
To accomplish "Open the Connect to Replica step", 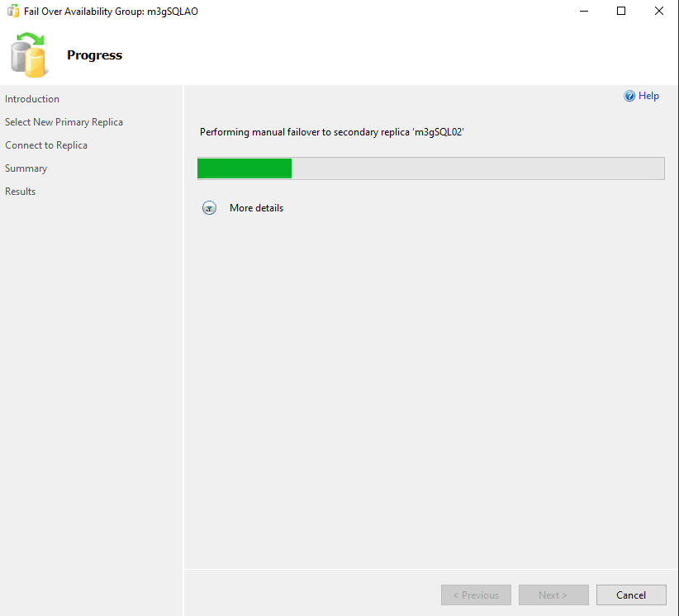I will coord(46,145).
